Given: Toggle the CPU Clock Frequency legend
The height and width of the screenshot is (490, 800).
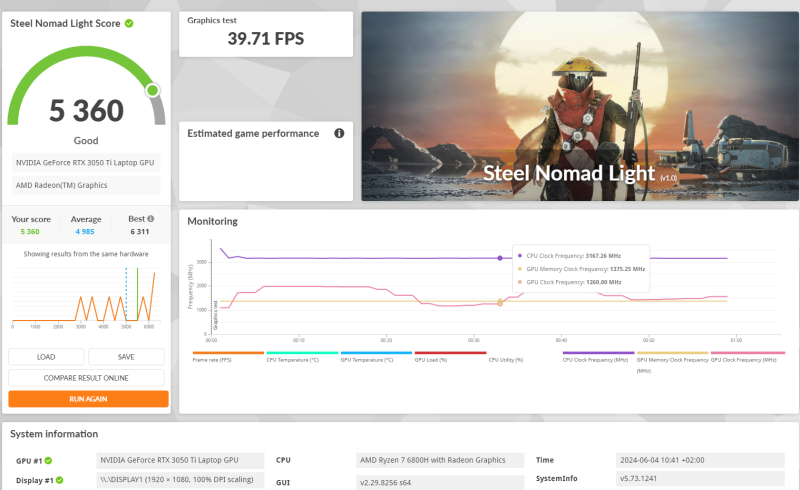Looking at the screenshot, I should pos(598,356).
